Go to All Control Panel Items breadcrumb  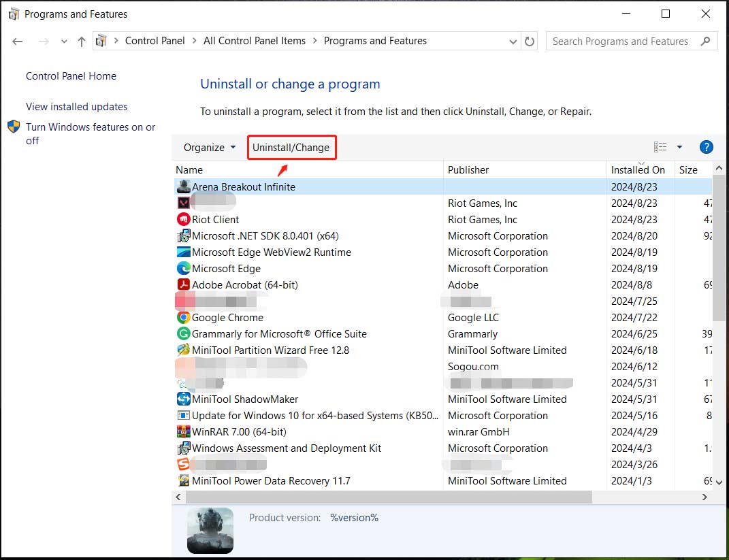(255, 41)
